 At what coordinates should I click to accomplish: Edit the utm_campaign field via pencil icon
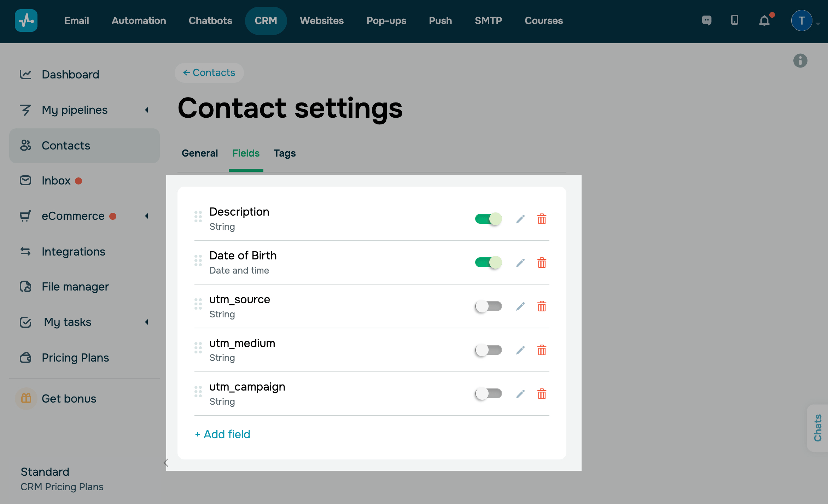(520, 394)
